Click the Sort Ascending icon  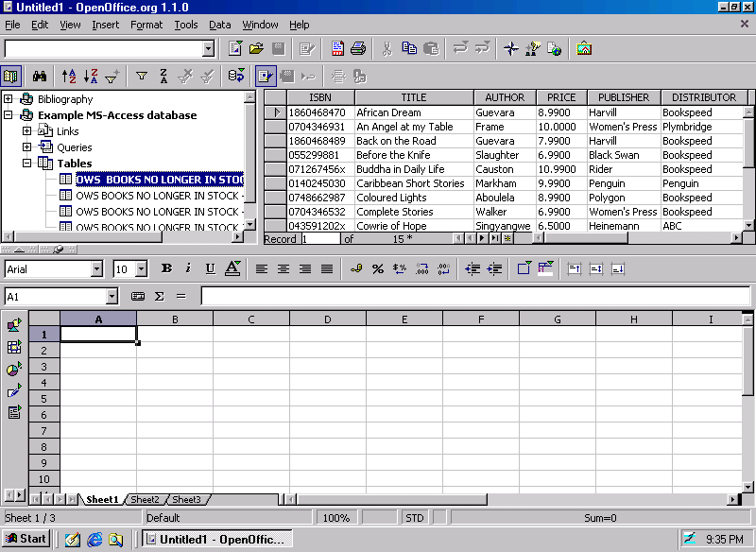point(69,77)
